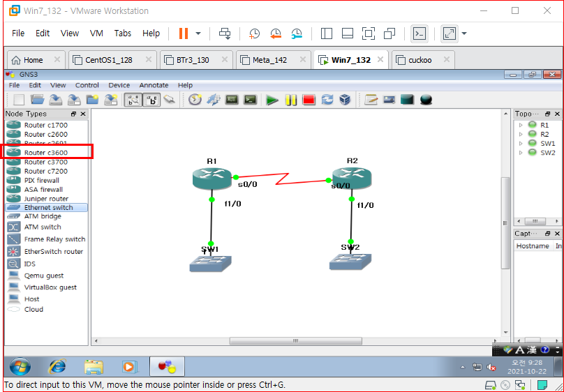Open dropdown arrow next to VMware suspend button
564x392 pixels.
[198, 33]
